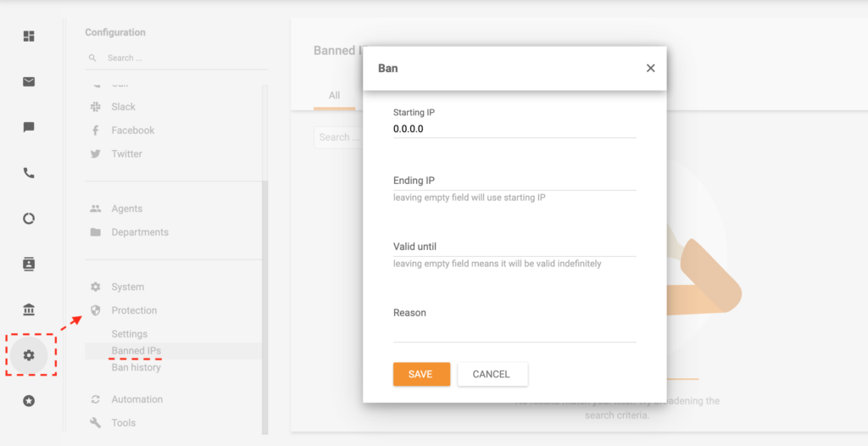Expand the Protection menu item
The image size is (868, 446).
pos(134,310)
